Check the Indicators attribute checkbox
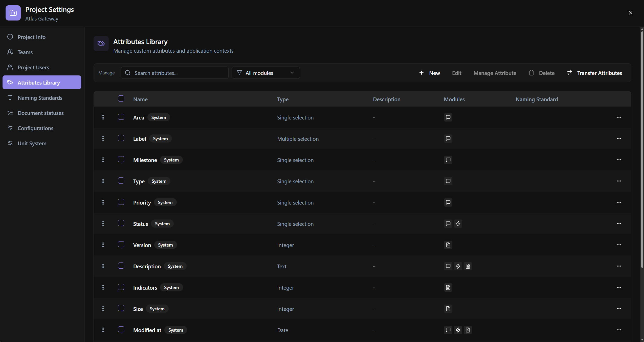Screen dimensions: 644x342 tap(121, 287)
